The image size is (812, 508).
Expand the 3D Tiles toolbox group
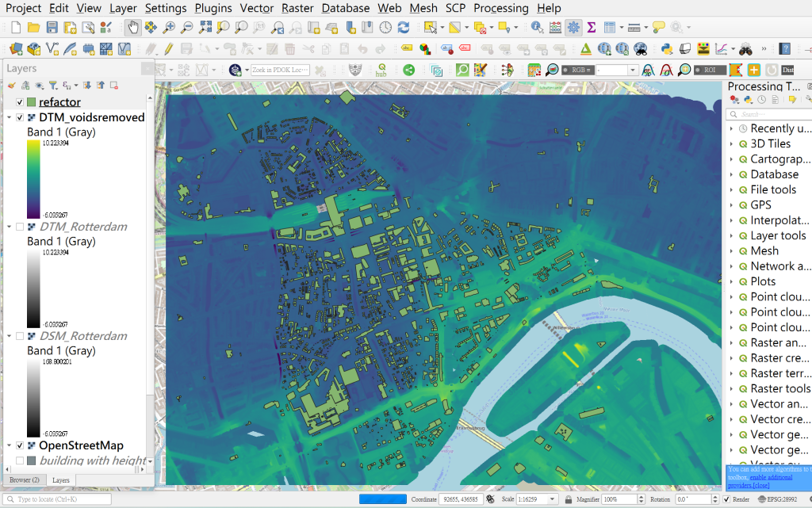(731, 143)
